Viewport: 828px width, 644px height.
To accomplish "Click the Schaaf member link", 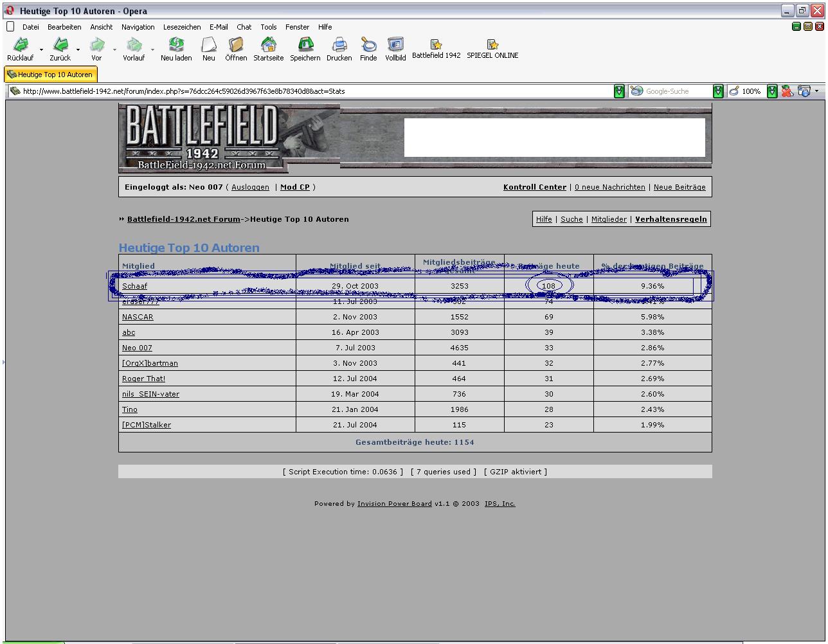I will coord(135,286).
